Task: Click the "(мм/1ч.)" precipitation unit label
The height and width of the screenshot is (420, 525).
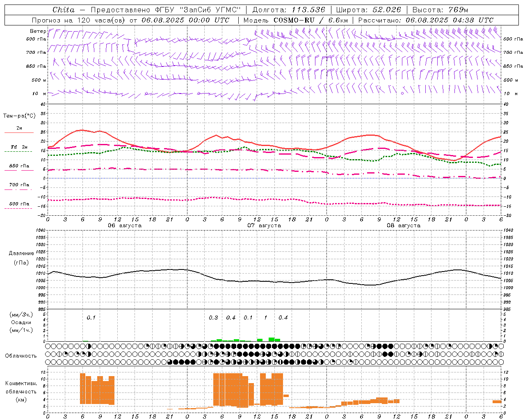Action: coord(21,330)
